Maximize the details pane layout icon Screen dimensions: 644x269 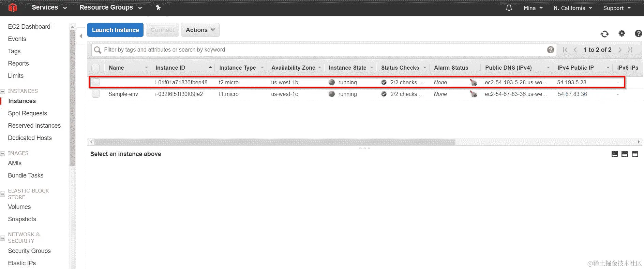[x=635, y=154]
